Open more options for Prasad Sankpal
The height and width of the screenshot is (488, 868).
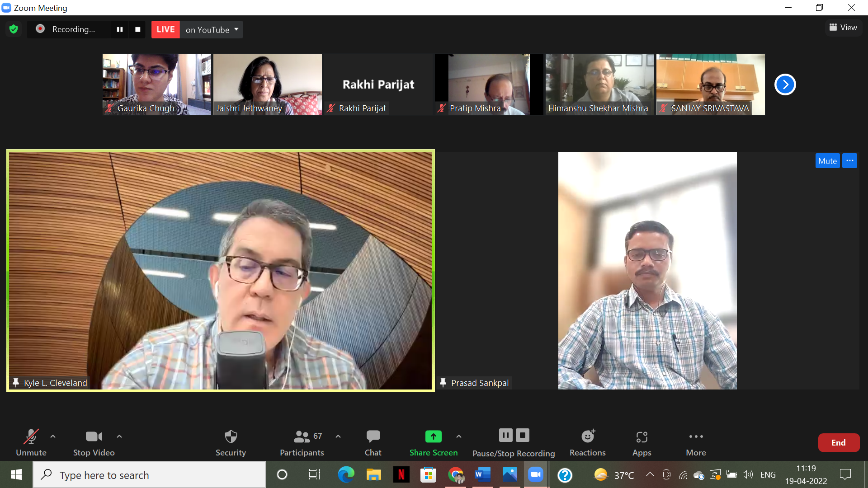[x=849, y=161]
